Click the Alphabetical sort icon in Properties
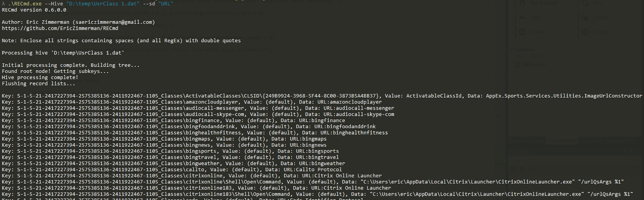This screenshot has width=644, height=200. click(x=522, y=170)
